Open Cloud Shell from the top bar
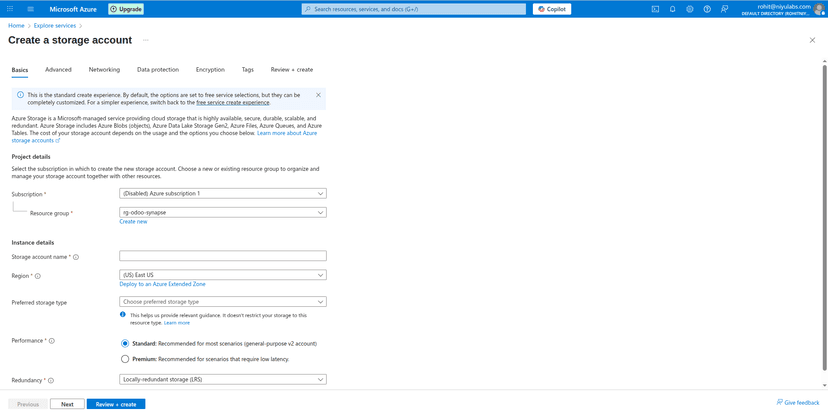This screenshot has height=412, width=828. [x=655, y=9]
